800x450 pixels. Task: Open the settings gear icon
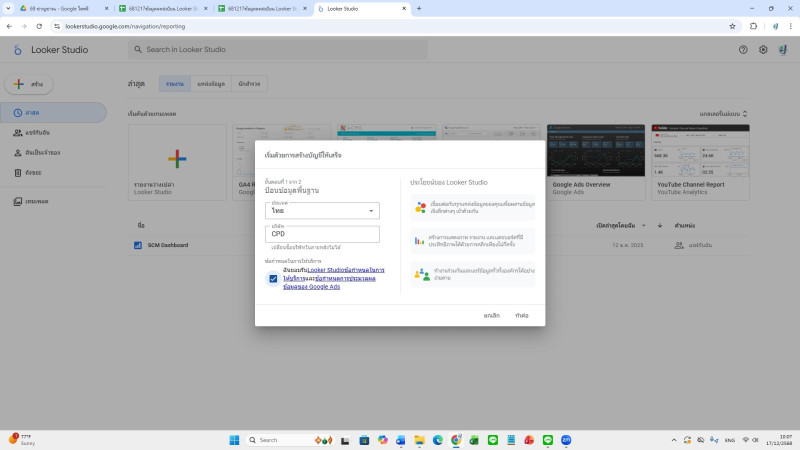pos(763,49)
